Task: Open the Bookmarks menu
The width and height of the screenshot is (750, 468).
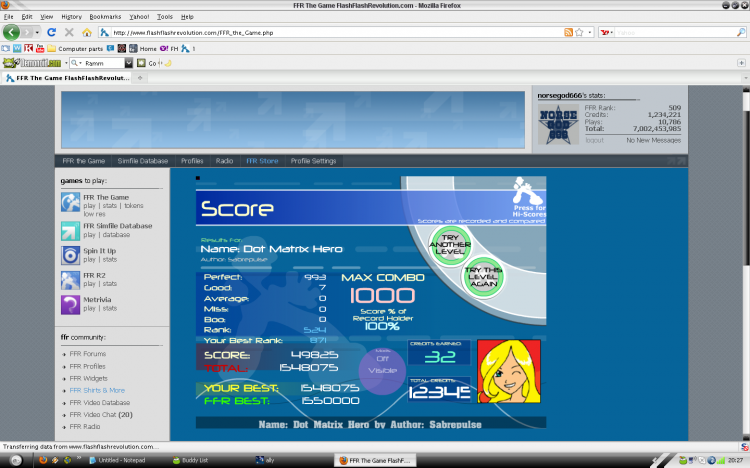Action: coord(105,17)
